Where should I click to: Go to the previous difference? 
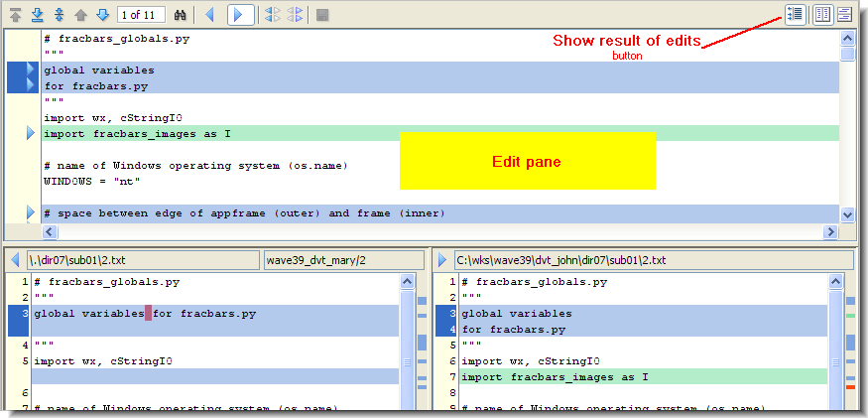[x=81, y=15]
